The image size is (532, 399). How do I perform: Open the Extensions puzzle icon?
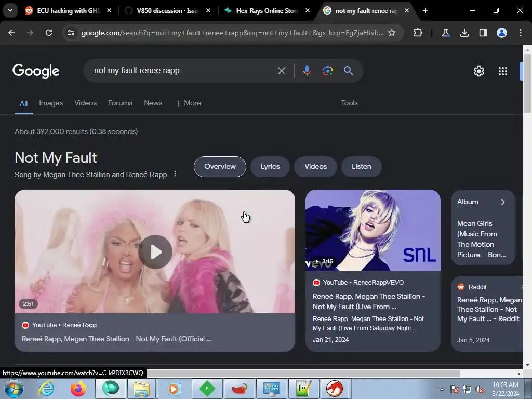tap(418, 33)
